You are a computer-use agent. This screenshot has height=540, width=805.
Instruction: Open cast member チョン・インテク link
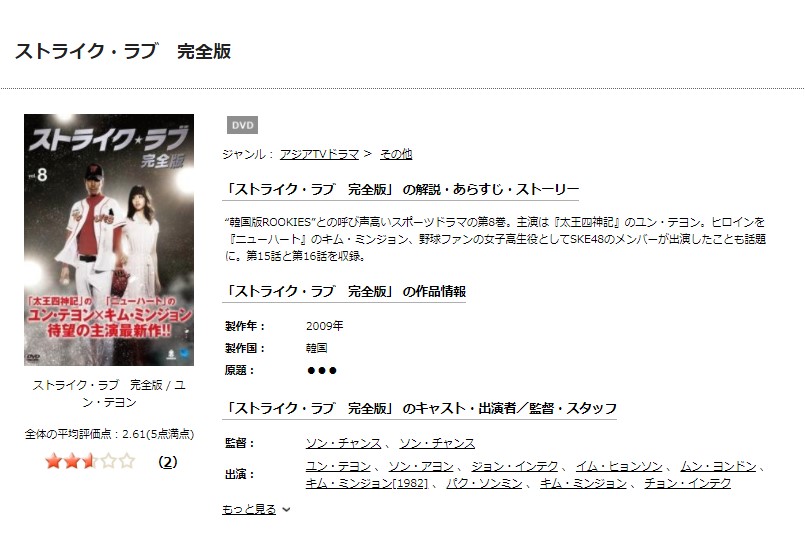[x=687, y=483]
